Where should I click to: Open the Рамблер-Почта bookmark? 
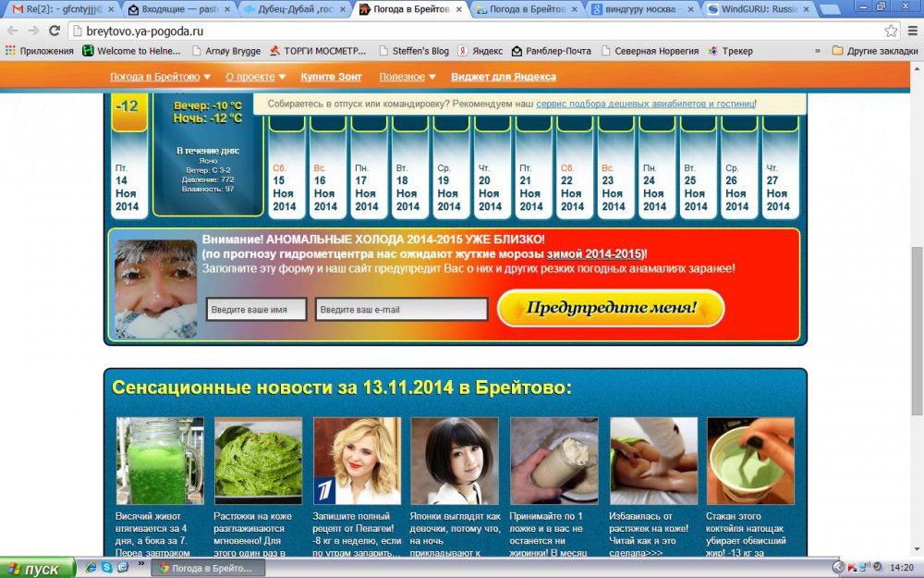[552, 51]
